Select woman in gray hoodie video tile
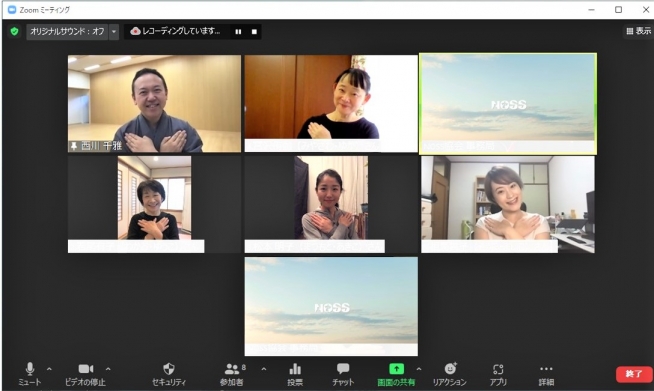 (331, 204)
